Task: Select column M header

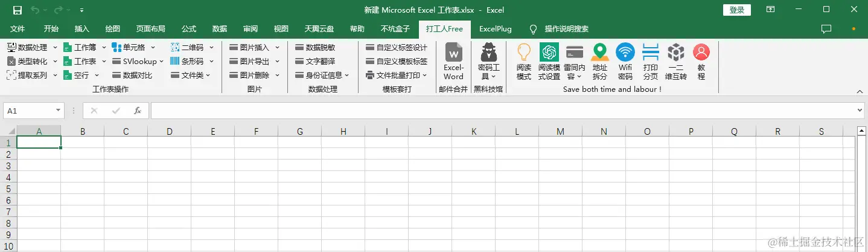Action: [x=560, y=131]
